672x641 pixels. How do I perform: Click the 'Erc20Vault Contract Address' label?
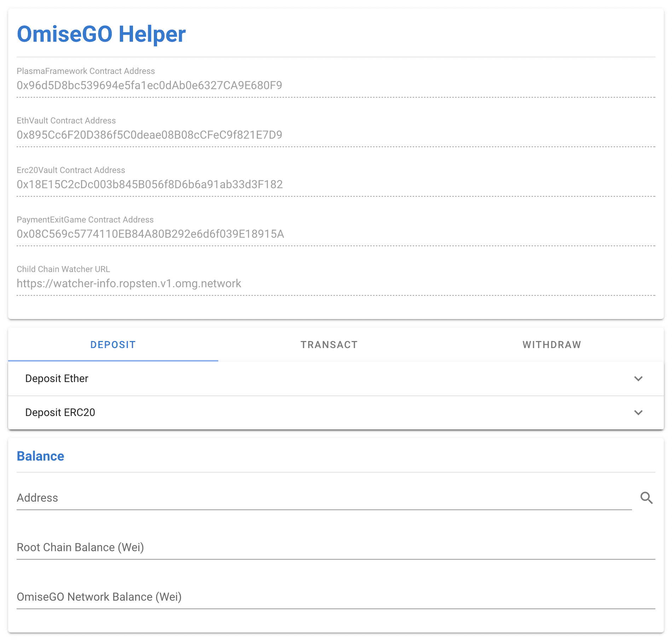pyautogui.click(x=71, y=170)
